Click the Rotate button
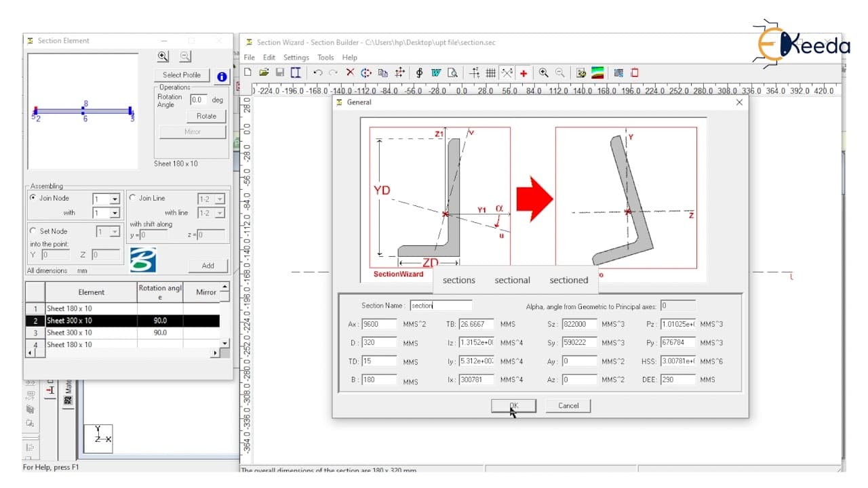This screenshot has width=868, height=488. pyautogui.click(x=206, y=116)
